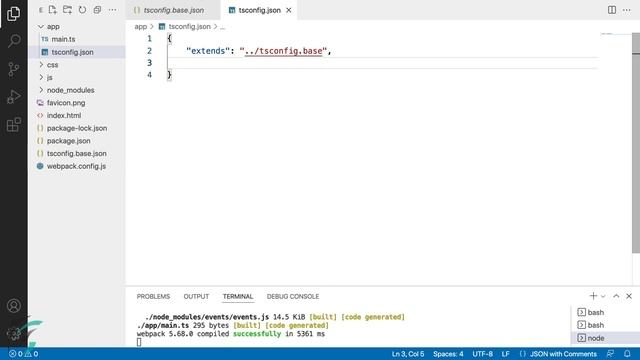This screenshot has width=640, height=360.
Task: Maximize the terminal panel size
Action: pyautogui.click(x=616, y=296)
